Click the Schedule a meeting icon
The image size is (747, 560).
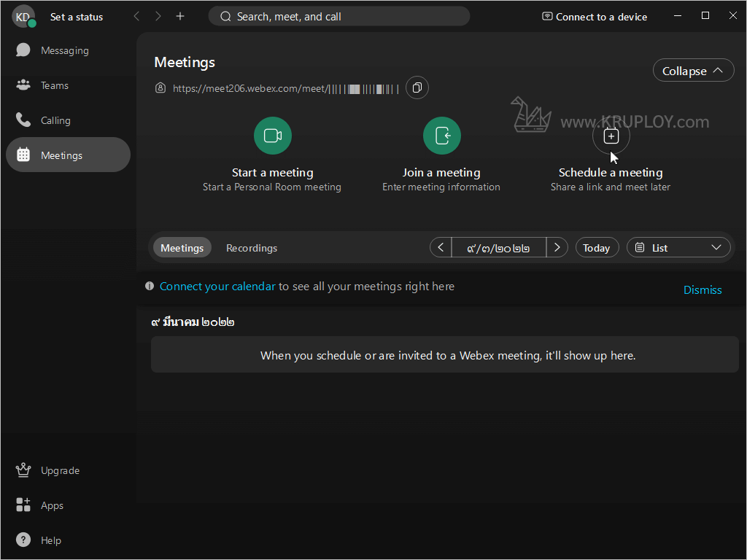point(611,136)
